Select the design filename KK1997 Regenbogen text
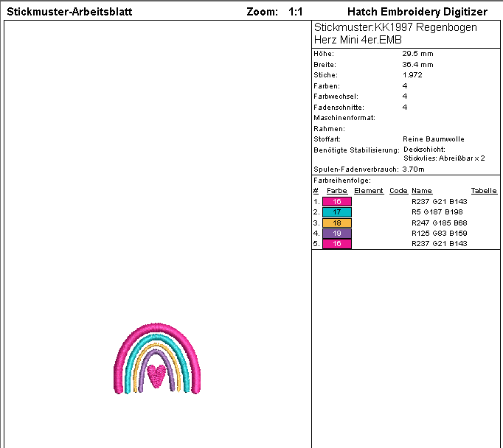This screenshot has height=448, width=503. (x=395, y=27)
